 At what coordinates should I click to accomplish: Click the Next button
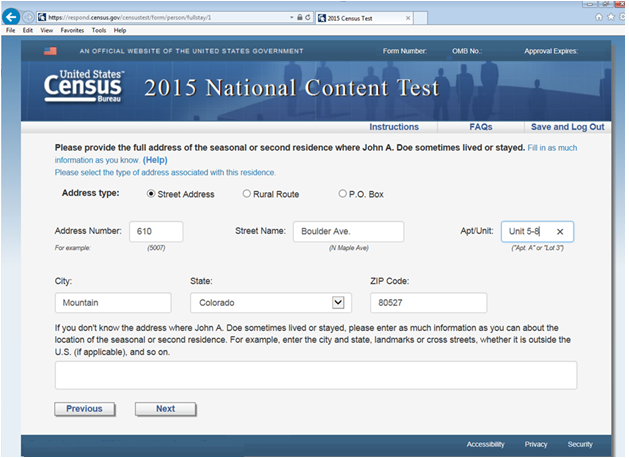(x=165, y=409)
